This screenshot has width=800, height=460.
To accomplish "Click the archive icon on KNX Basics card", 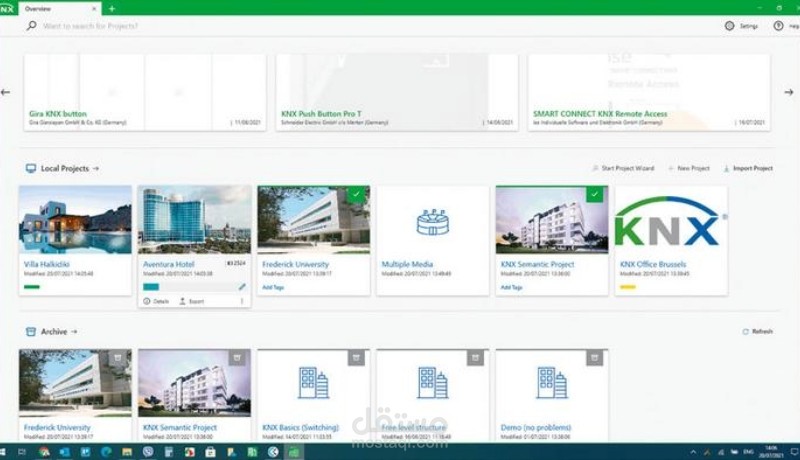I will (x=356, y=358).
